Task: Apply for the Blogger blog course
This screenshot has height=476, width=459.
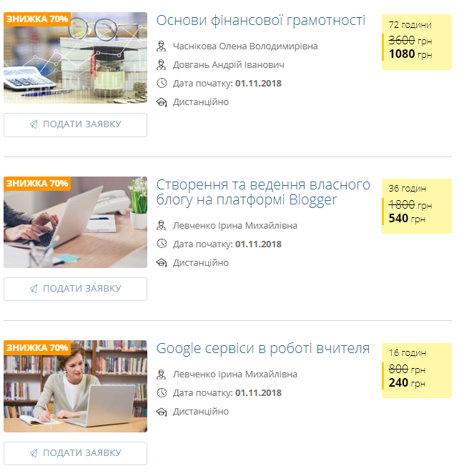Action: [75, 289]
